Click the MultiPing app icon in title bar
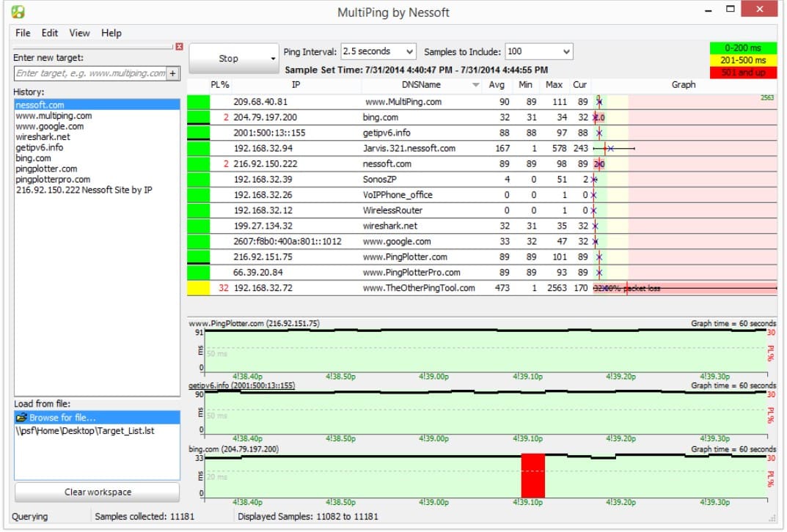This screenshot has width=787, height=532. coord(18,12)
